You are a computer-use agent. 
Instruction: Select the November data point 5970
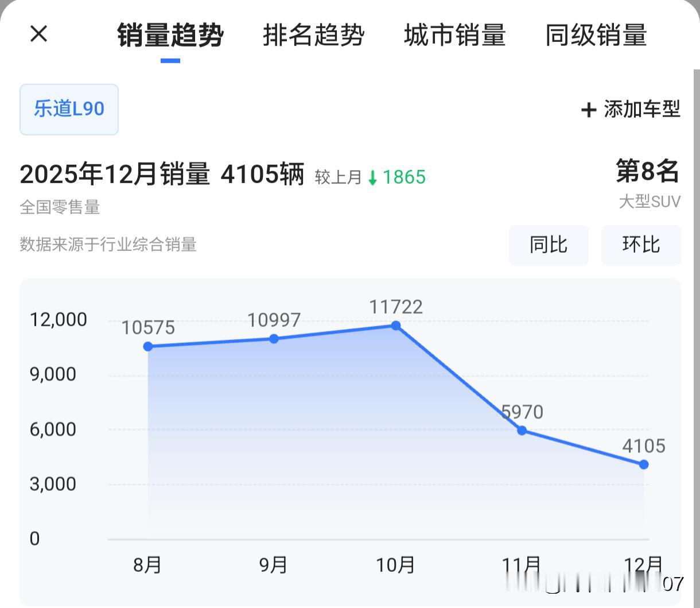(x=522, y=430)
